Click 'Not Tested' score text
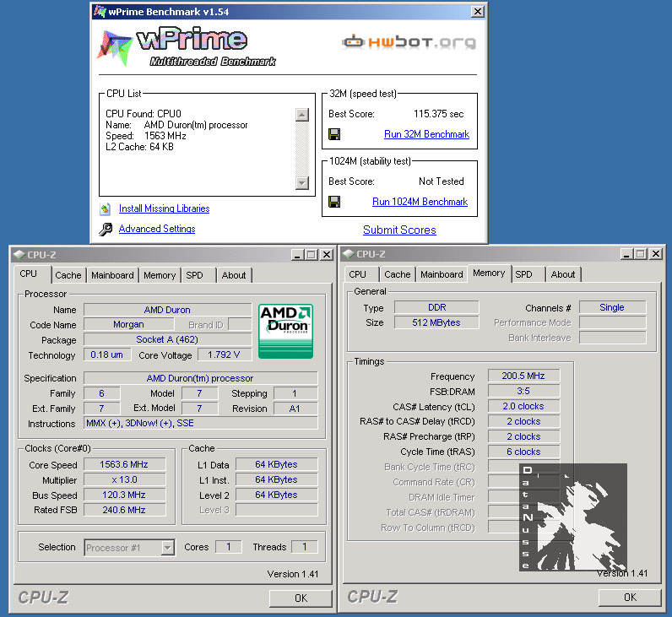672x617 pixels. 442,181
